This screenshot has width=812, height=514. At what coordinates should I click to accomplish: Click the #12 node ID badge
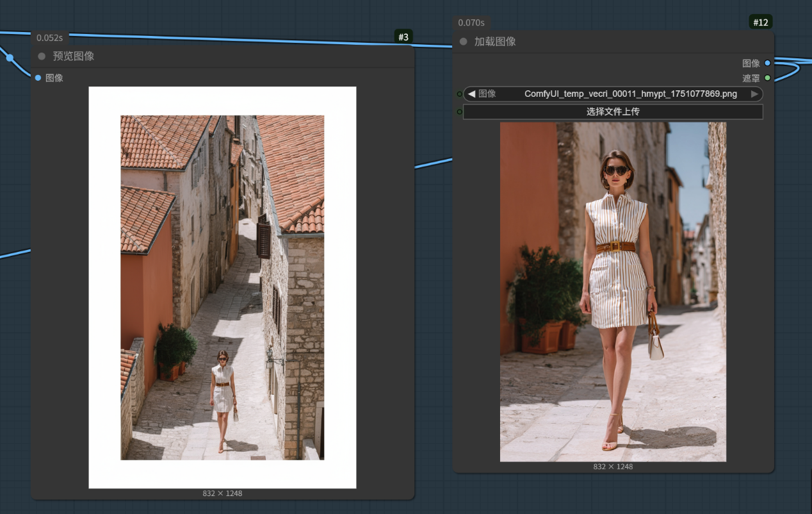[760, 22]
